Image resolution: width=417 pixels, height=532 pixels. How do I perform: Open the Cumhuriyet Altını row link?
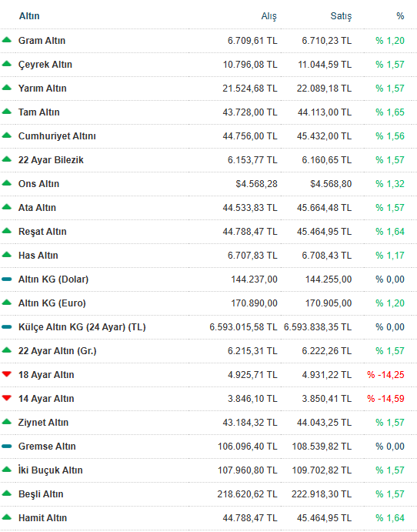click(x=57, y=136)
